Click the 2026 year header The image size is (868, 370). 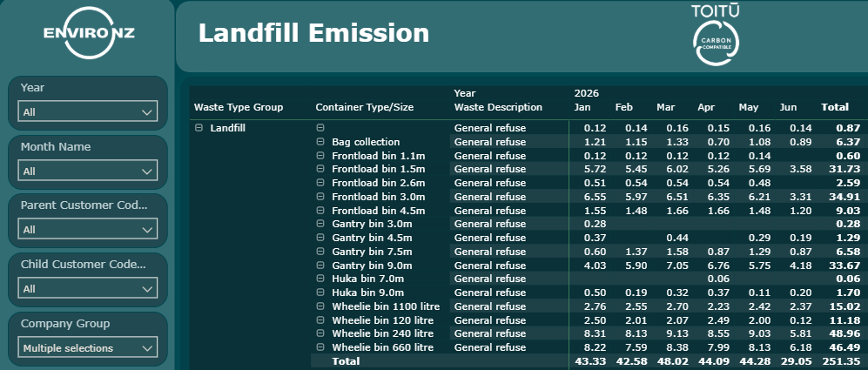(586, 94)
